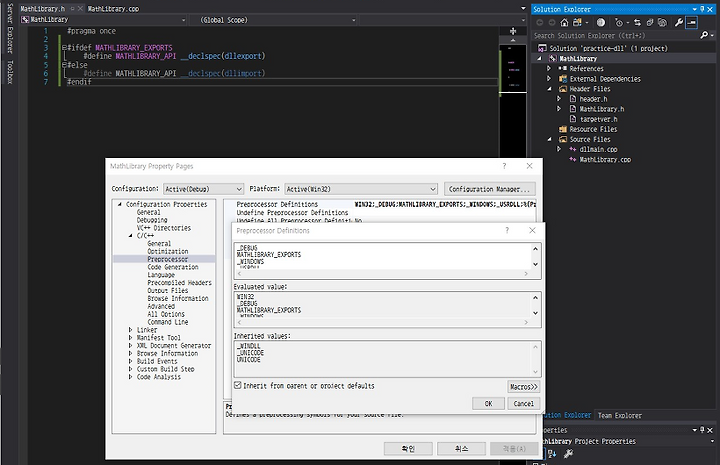The width and height of the screenshot is (720, 465).
Task: Expand the References node in Solution Explorer
Action: pos(549,68)
